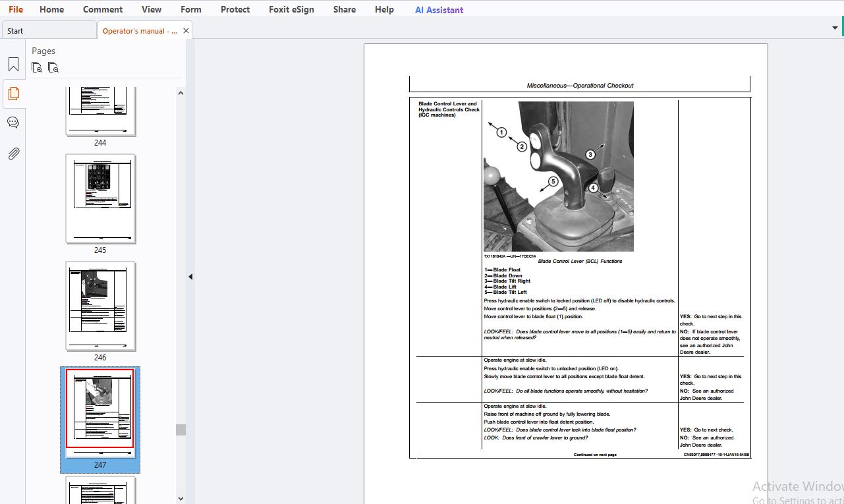Click 'Raise front of machine off ground' line
844x504 pixels.
click(x=547, y=414)
